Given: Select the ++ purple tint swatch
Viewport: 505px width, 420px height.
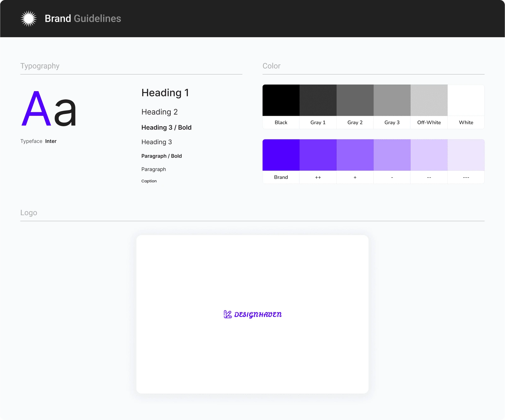Looking at the screenshot, I should coord(318,155).
